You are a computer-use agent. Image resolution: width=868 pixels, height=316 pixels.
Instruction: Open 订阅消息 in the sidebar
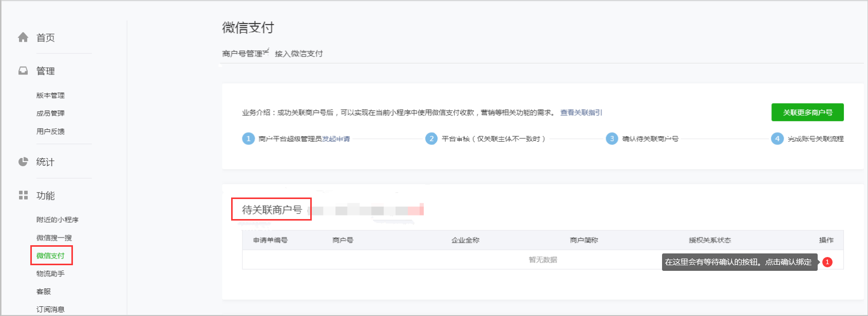click(50, 309)
